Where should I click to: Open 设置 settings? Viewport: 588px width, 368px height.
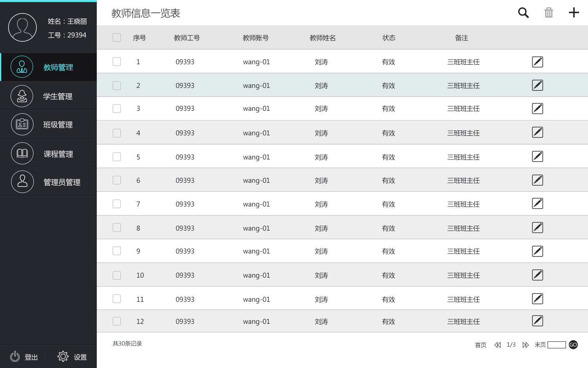(x=72, y=357)
